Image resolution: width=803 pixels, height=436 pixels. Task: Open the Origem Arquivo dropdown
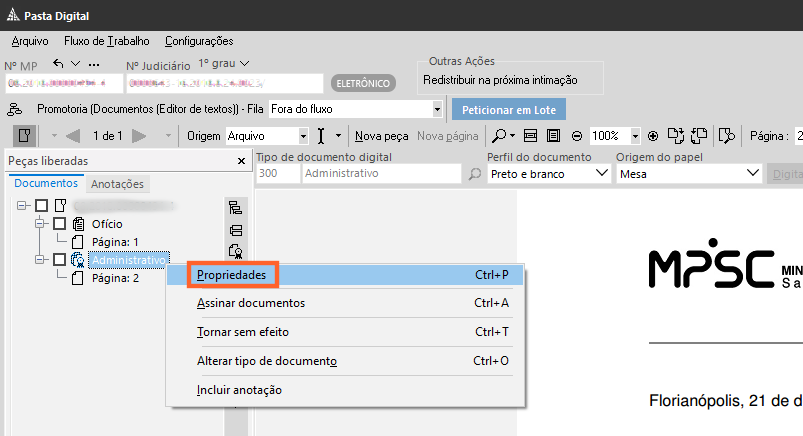coord(304,135)
